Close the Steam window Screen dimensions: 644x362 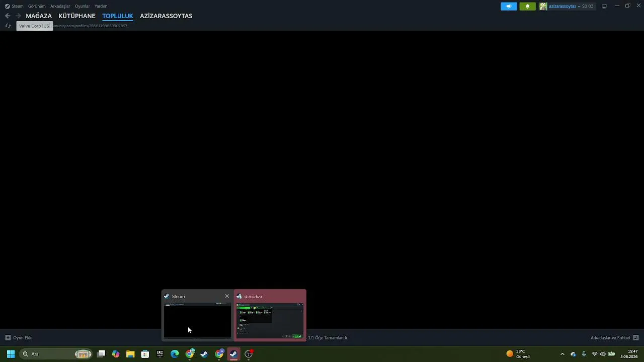(x=638, y=6)
